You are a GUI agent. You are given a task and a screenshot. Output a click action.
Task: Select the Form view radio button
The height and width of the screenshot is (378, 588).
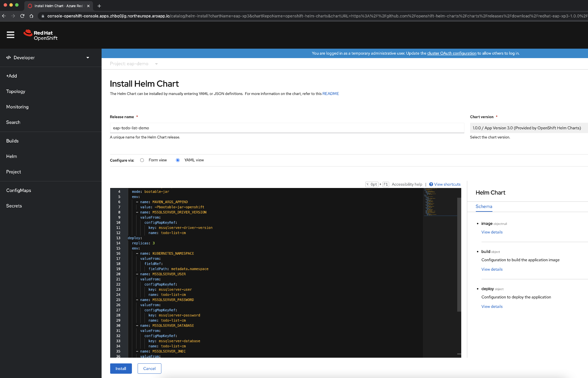[142, 160]
